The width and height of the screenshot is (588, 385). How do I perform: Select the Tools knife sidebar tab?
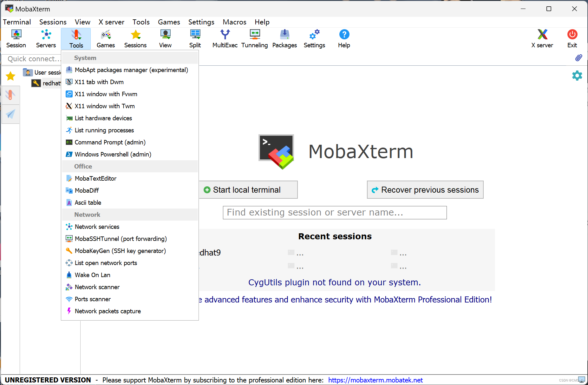tap(10, 95)
